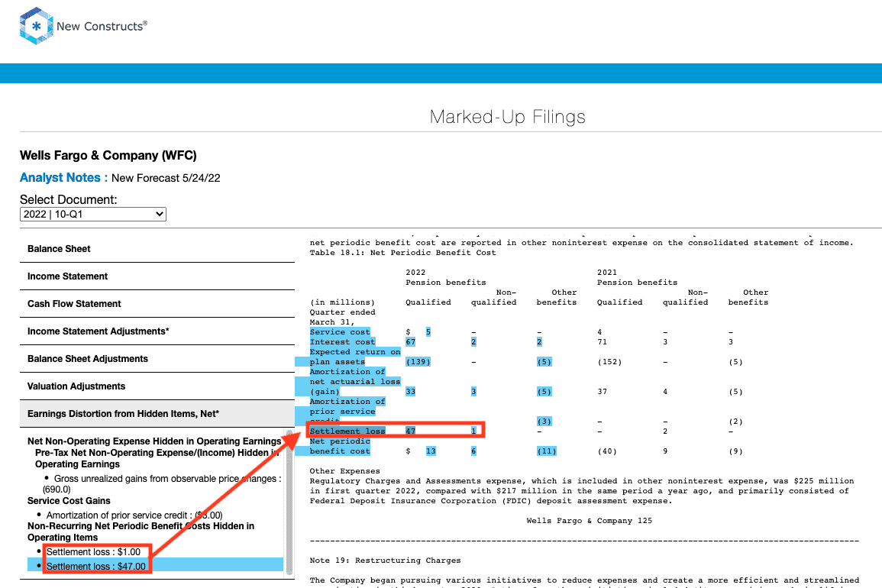Image resolution: width=882 pixels, height=588 pixels.
Task: Click the 'Marked-Up Filings' page title
Action: point(507,117)
